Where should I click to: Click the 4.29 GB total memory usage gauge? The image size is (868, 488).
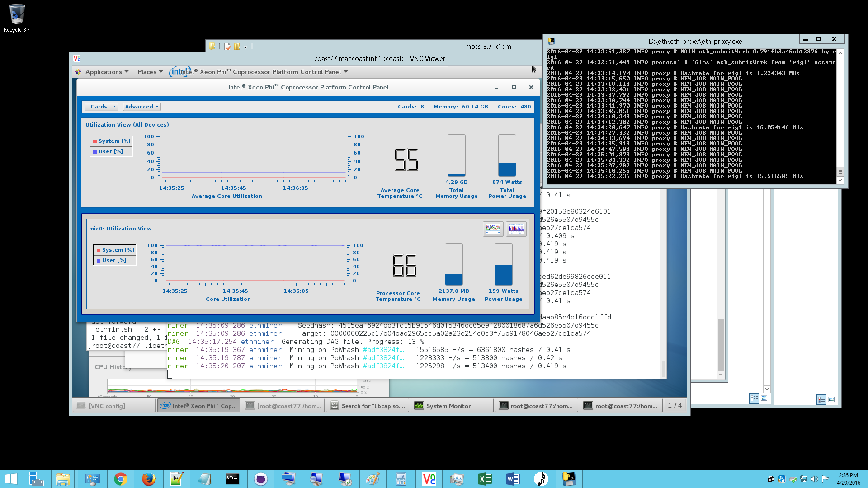[x=456, y=155]
